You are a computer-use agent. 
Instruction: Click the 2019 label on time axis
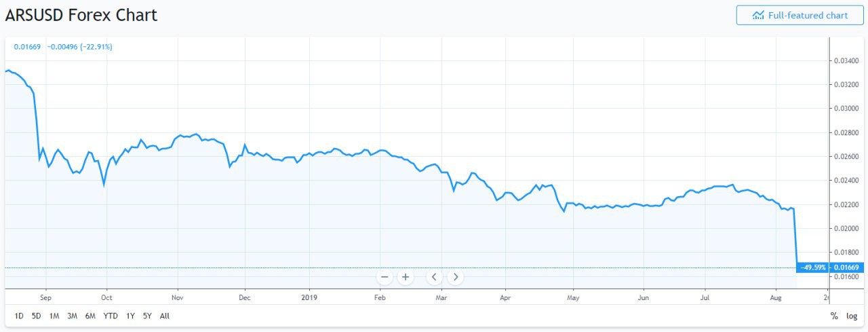[x=309, y=297]
